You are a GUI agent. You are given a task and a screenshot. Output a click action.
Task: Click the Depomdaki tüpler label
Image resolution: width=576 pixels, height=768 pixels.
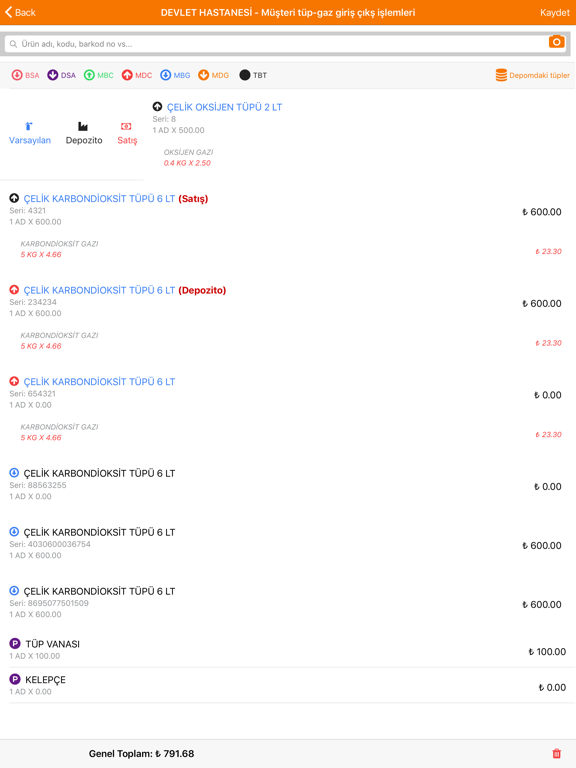pyautogui.click(x=539, y=75)
